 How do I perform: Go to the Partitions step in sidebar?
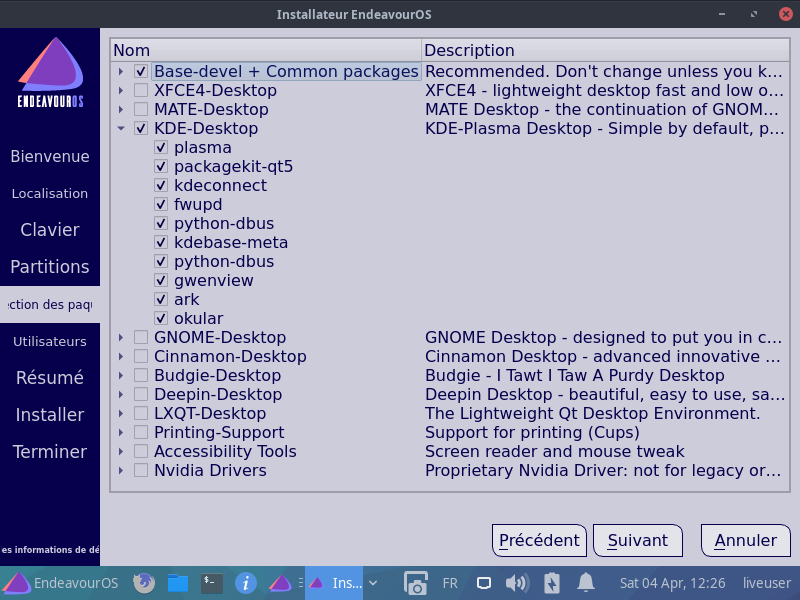pyautogui.click(x=50, y=267)
